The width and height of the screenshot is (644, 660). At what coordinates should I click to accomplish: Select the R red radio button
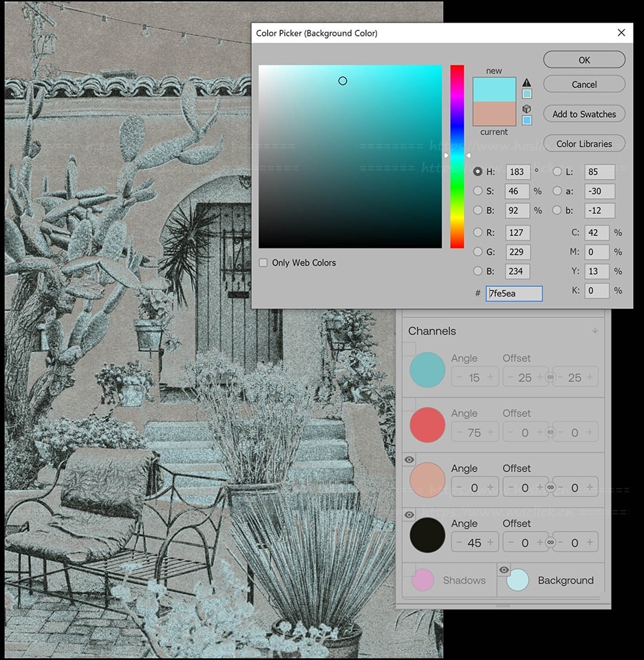477,233
